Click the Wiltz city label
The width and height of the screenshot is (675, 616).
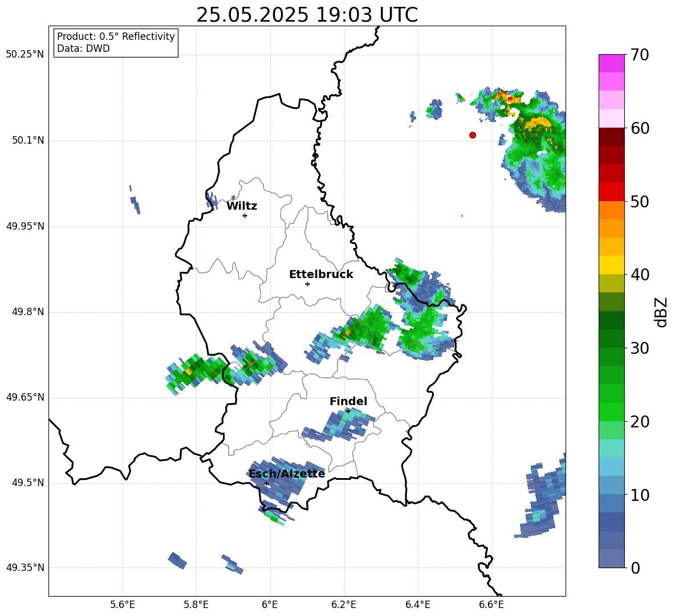(242, 206)
